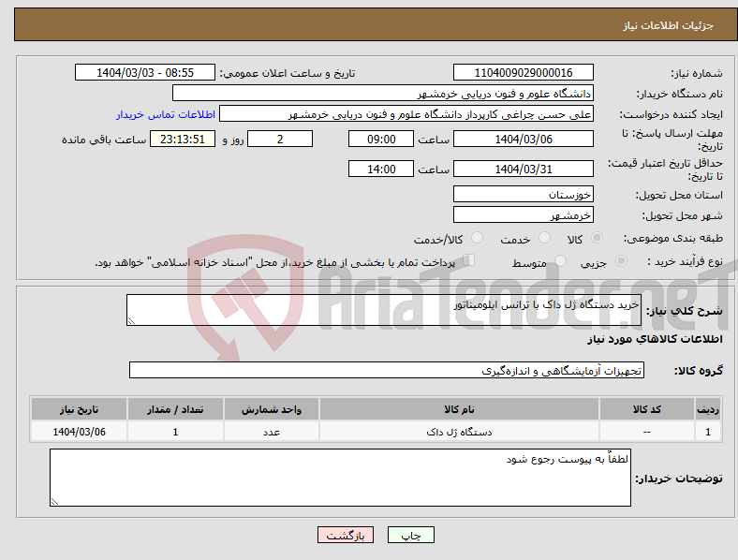The height and width of the screenshot is (560, 738).
Task: Click the response deadline date 1404/03/06 field
Action: (x=524, y=139)
